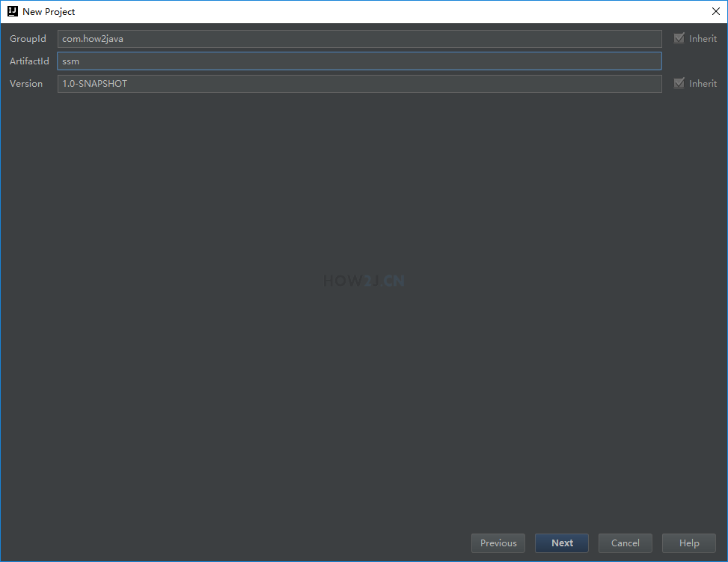Click the Version label text

point(26,84)
